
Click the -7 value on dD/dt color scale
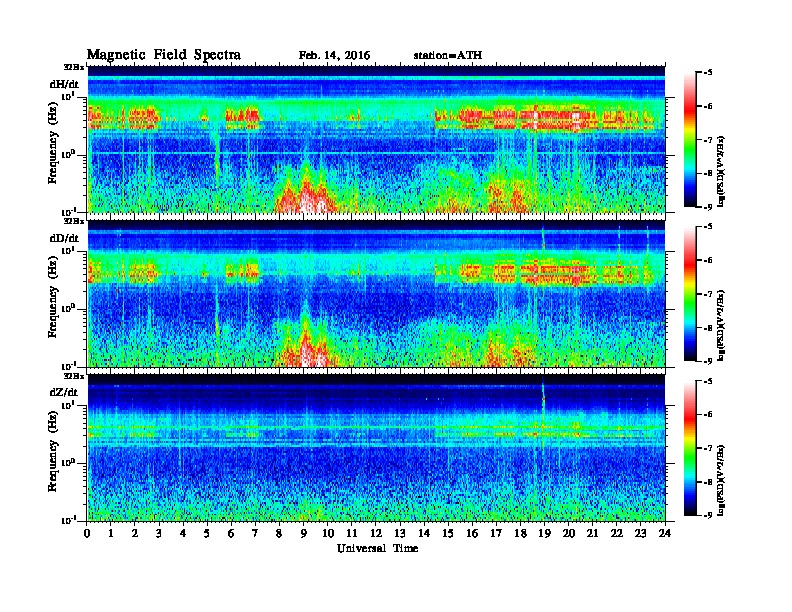[x=708, y=294]
